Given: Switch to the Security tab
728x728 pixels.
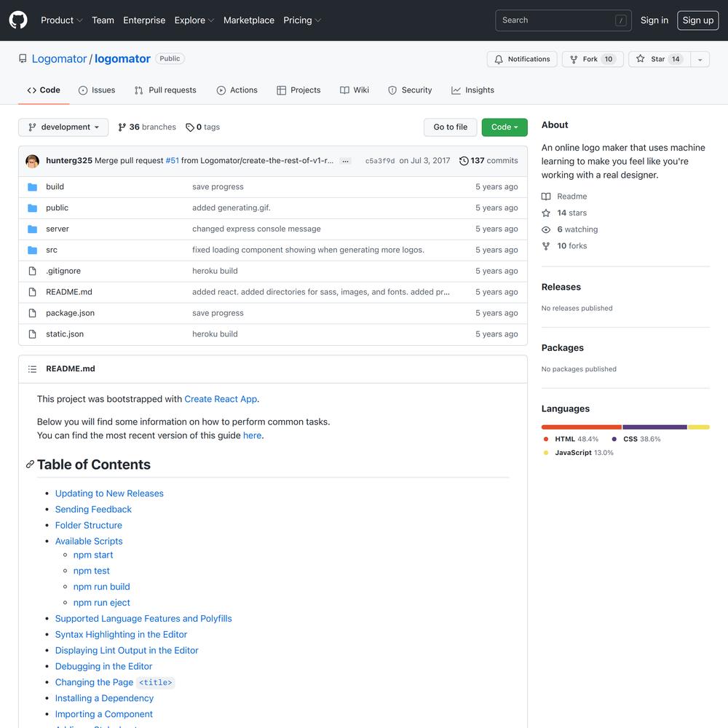Looking at the screenshot, I should pyautogui.click(x=410, y=90).
